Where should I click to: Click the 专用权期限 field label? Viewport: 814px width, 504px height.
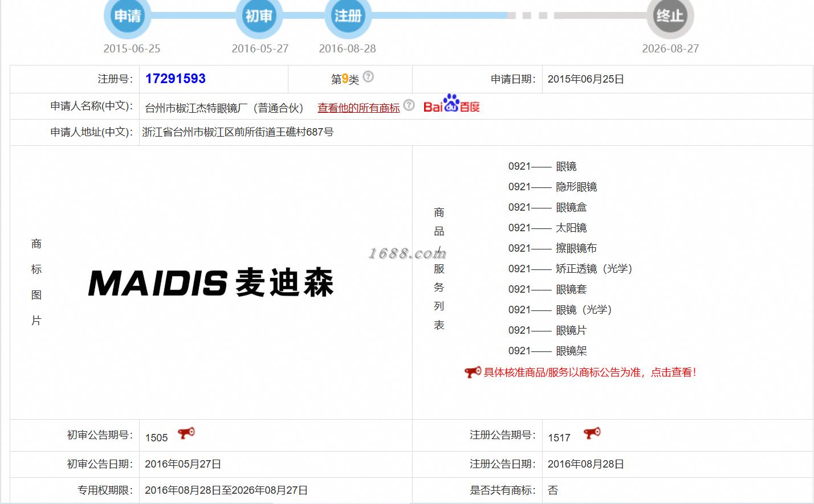[x=105, y=490]
